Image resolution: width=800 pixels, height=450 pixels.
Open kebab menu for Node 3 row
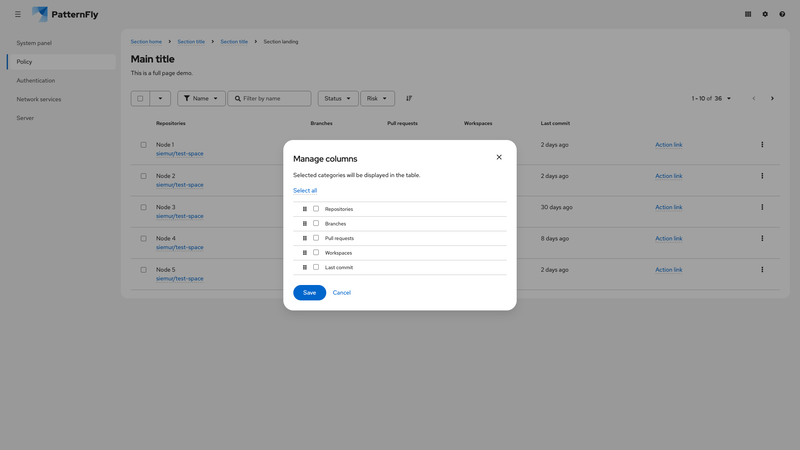coord(762,207)
